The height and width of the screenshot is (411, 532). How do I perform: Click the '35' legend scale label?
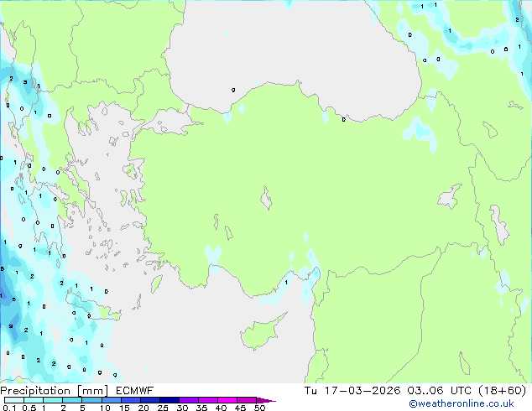click(x=201, y=408)
